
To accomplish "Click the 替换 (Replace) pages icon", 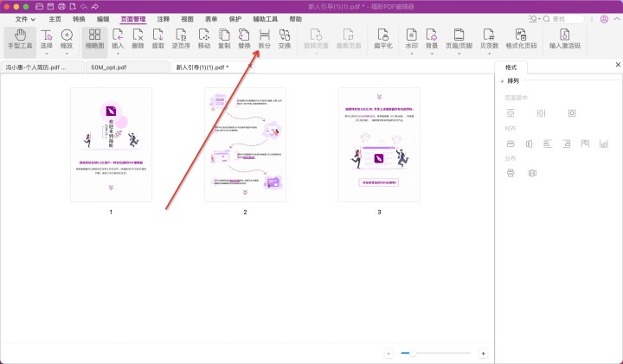I will click(244, 38).
